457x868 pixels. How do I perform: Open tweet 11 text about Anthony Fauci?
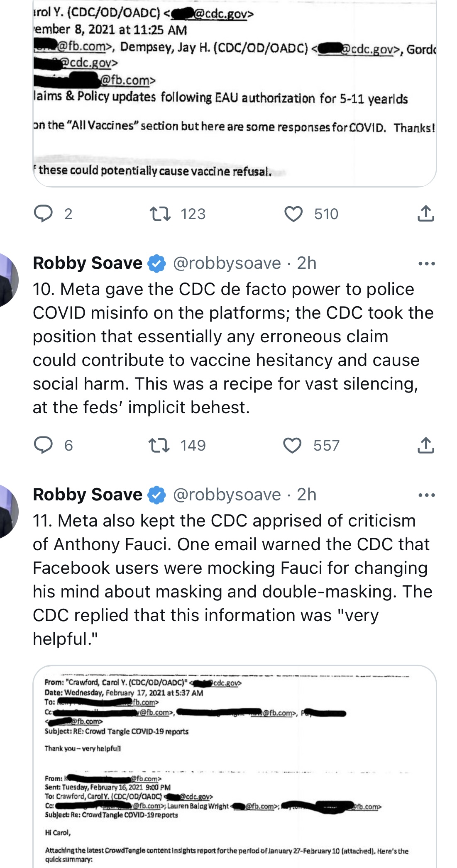tap(232, 580)
